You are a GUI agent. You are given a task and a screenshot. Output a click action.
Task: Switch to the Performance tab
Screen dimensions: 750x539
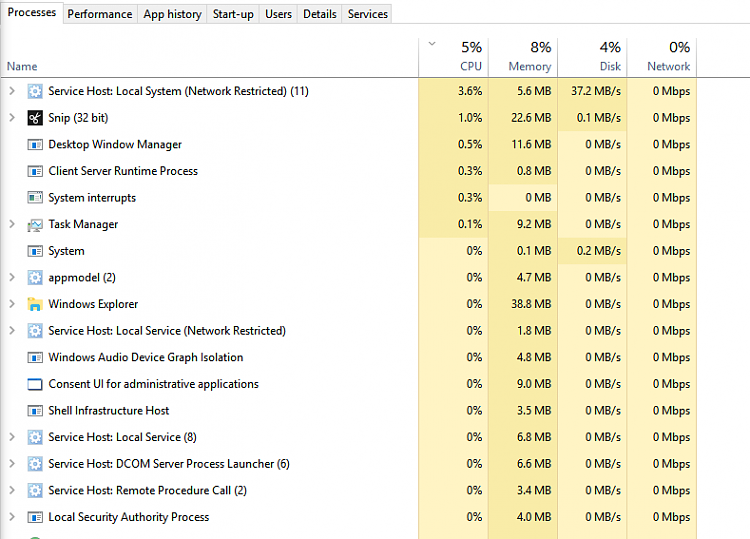click(x=100, y=14)
